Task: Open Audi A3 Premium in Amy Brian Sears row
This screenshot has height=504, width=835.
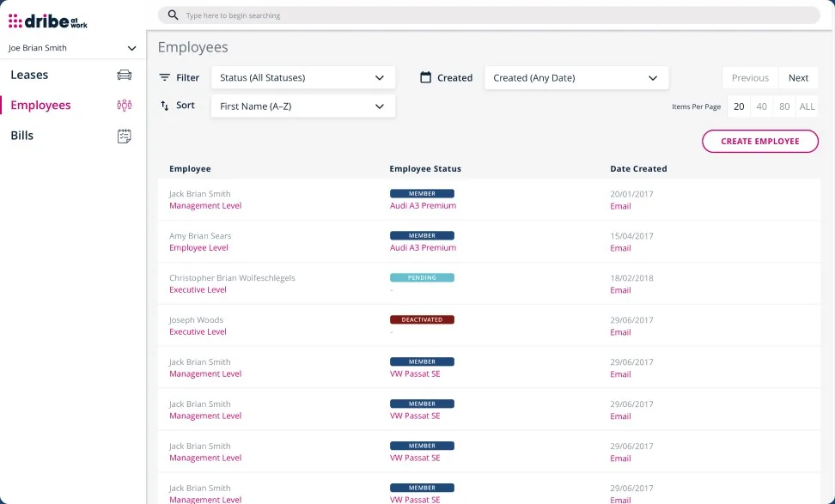Action: point(423,247)
